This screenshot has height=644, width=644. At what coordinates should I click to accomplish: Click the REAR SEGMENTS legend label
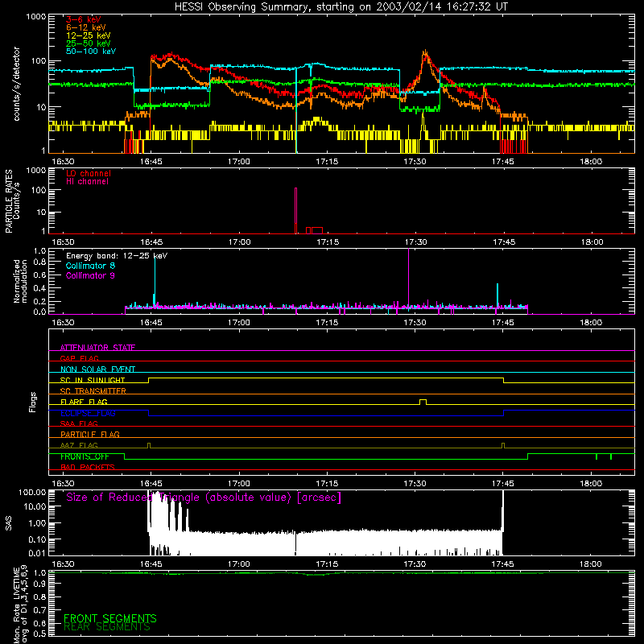coord(107,627)
